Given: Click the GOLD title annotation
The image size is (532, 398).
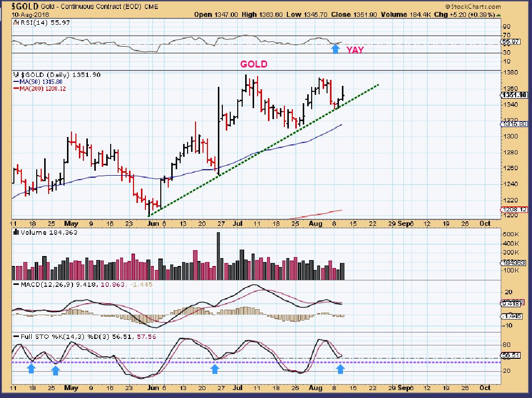Looking at the screenshot, I should click(254, 64).
